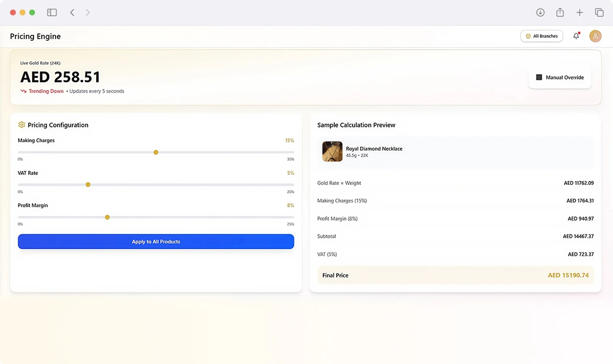The image size is (613, 364).
Task: Click the VAT amount AED 723.37
Action: click(581, 254)
